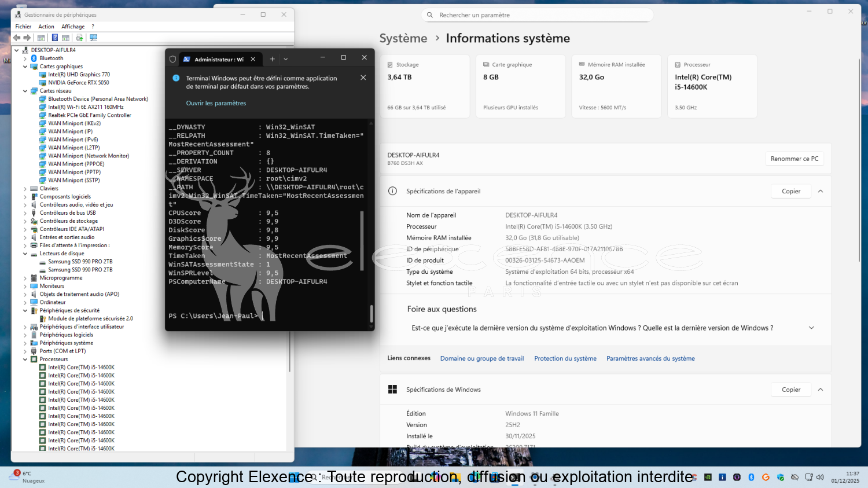Click the Renommer ce PC button

click(794, 159)
